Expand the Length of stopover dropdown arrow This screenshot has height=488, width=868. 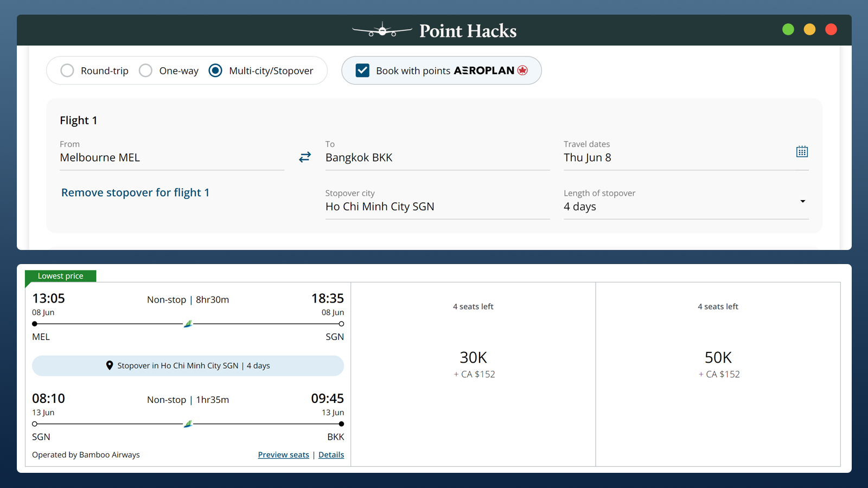802,201
